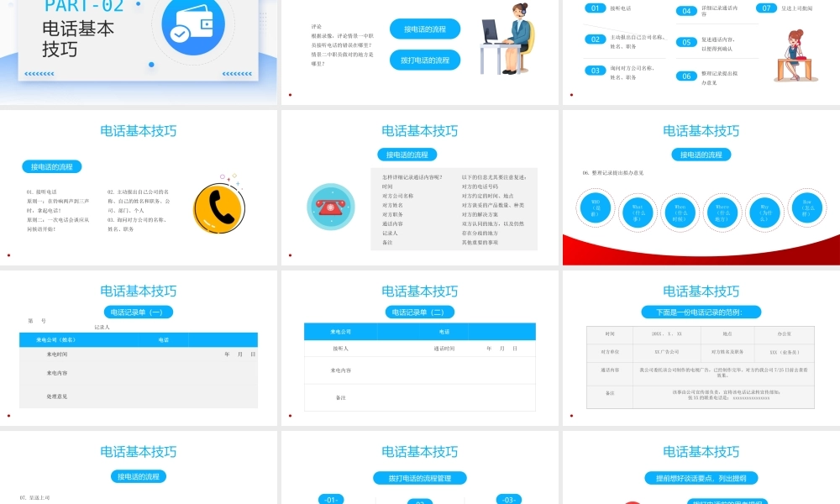Screen dimensions: 840x504
Task: Click 来电内容 row in record form two
Action: coord(419,370)
